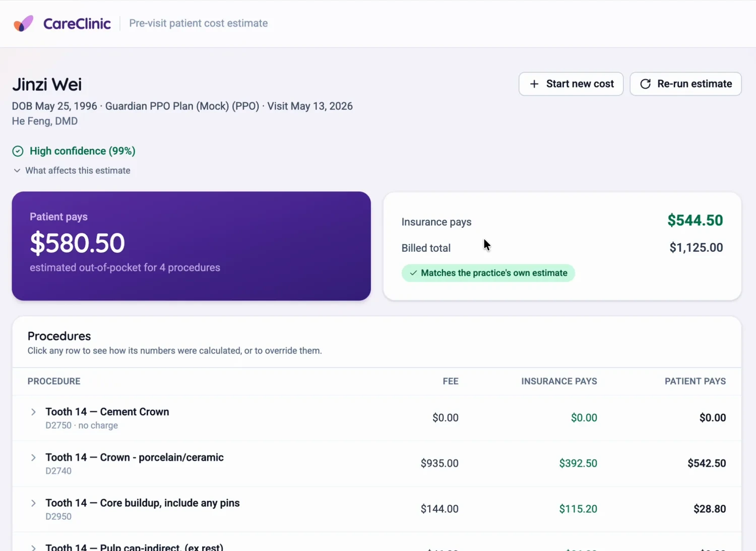
Task: Click Tooth 14 — Core buildup procedure name
Action: 143,503
